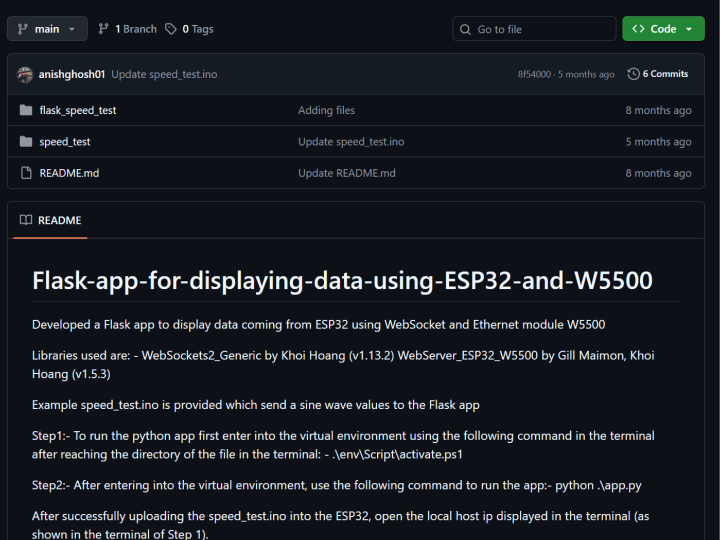Viewport: 720px width, 540px height.
Task: Click the branches icon next to 1 Branch
Action: click(x=104, y=29)
